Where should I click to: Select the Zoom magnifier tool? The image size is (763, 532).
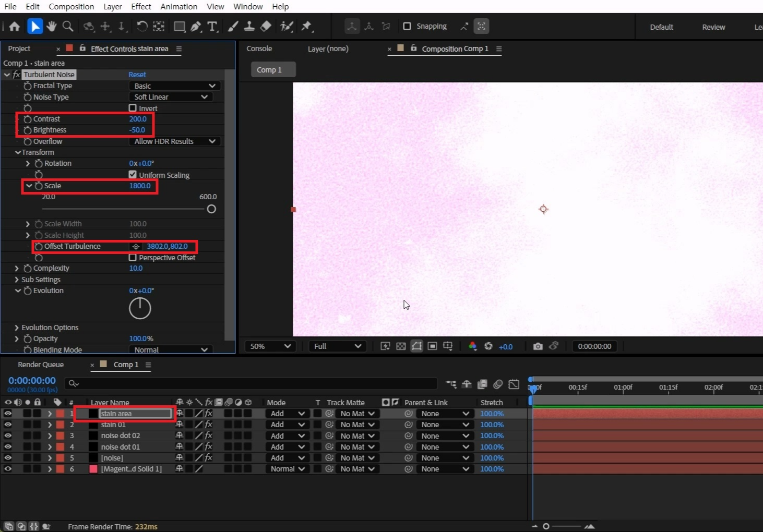pyautogui.click(x=68, y=26)
